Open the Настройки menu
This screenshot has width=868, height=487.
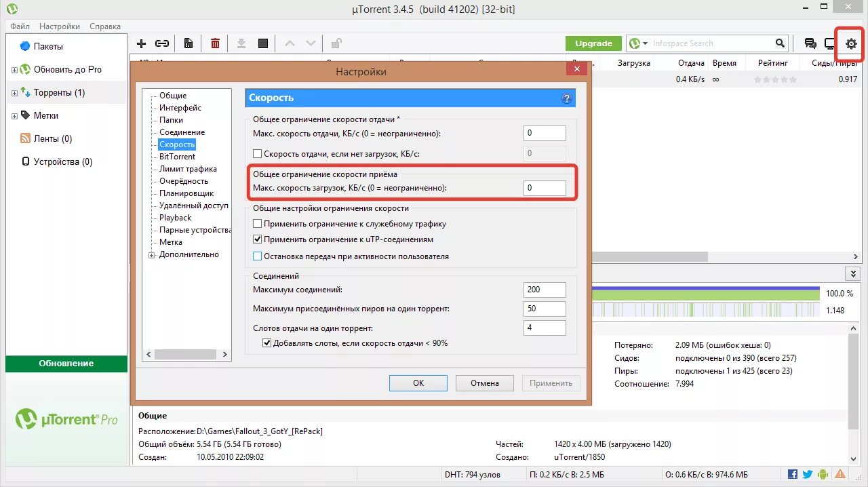click(60, 26)
